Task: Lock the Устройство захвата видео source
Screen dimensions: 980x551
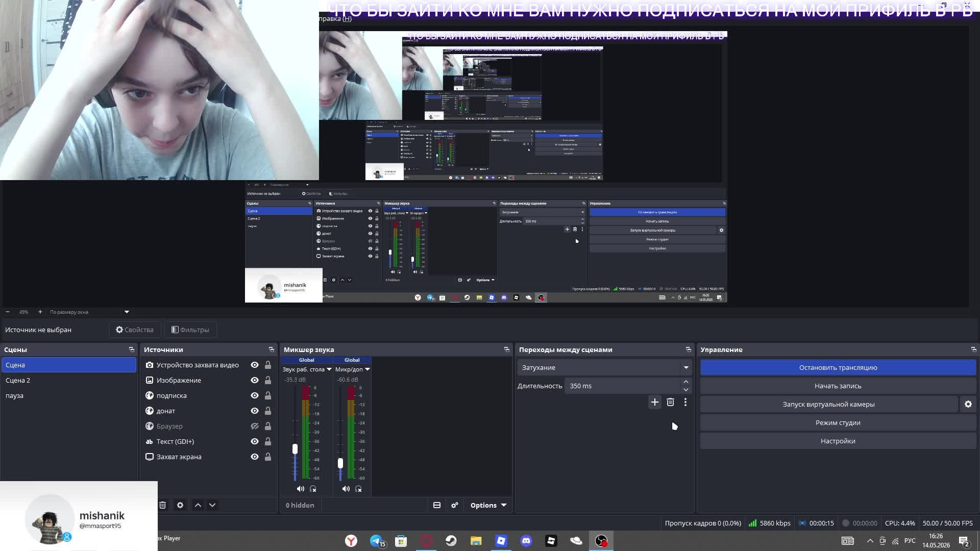Action: (267, 365)
